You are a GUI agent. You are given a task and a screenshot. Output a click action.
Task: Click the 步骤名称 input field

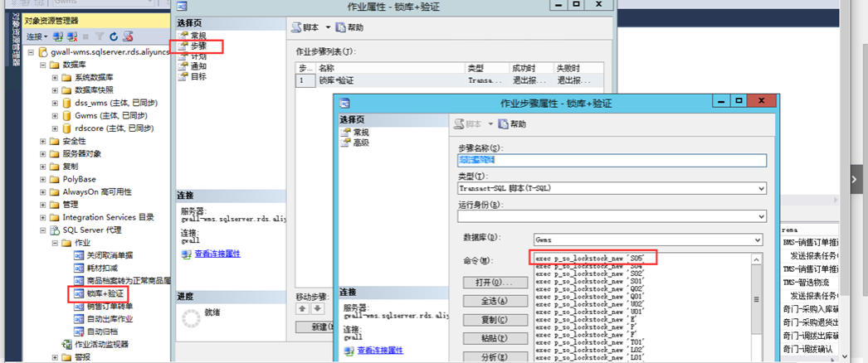point(612,160)
